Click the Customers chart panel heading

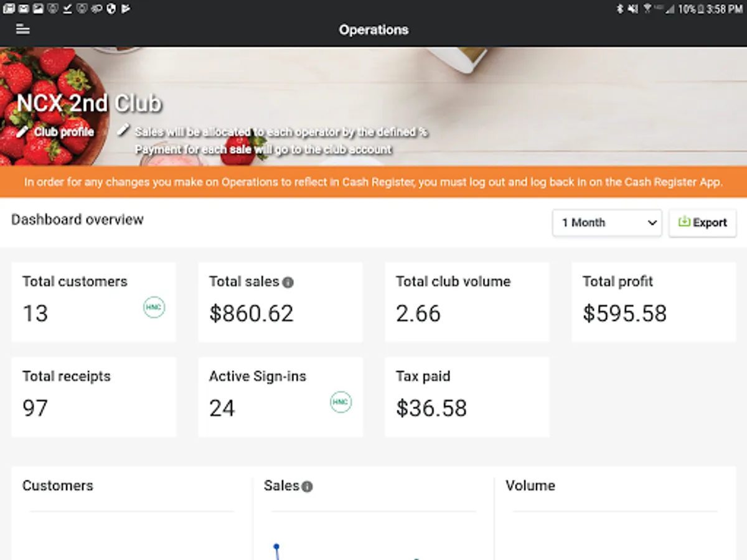click(58, 486)
